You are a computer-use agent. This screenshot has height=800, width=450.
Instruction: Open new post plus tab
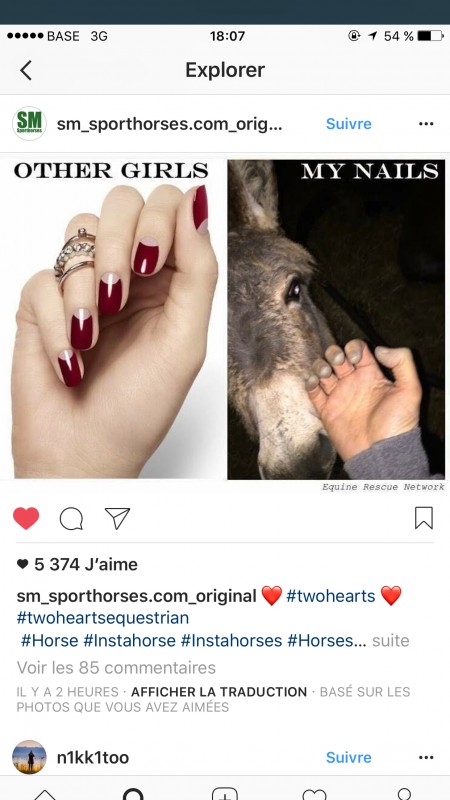click(224, 794)
